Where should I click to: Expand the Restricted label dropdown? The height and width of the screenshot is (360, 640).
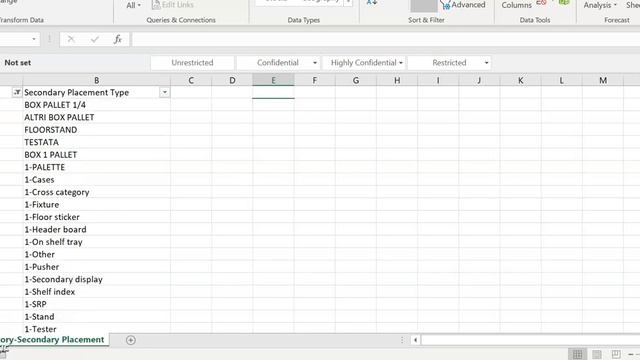coord(486,63)
